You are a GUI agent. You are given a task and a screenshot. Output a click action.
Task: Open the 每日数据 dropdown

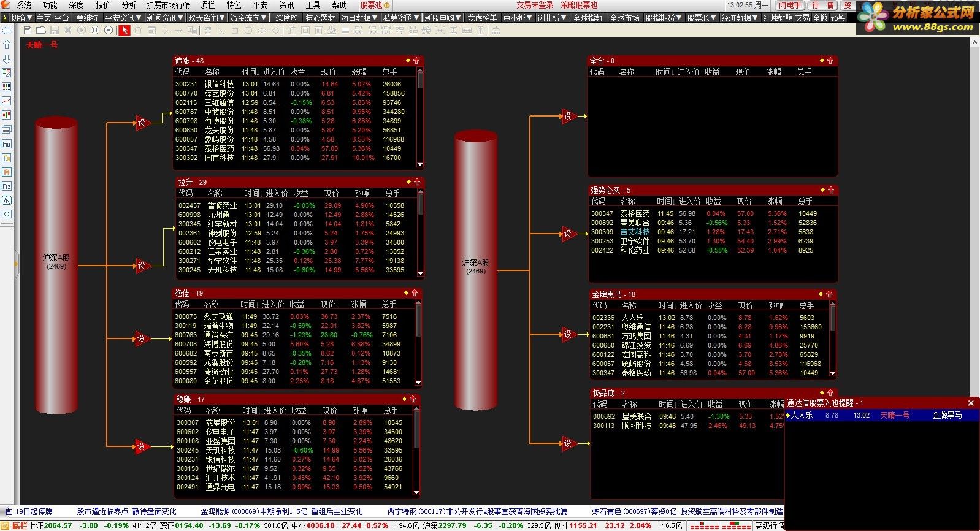pos(359,18)
